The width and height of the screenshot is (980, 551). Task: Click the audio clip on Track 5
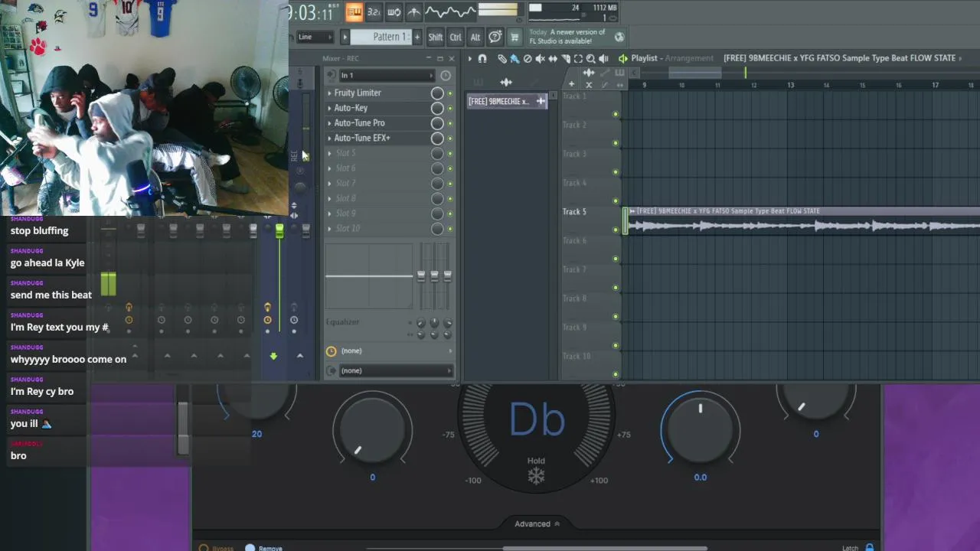(x=802, y=221)
